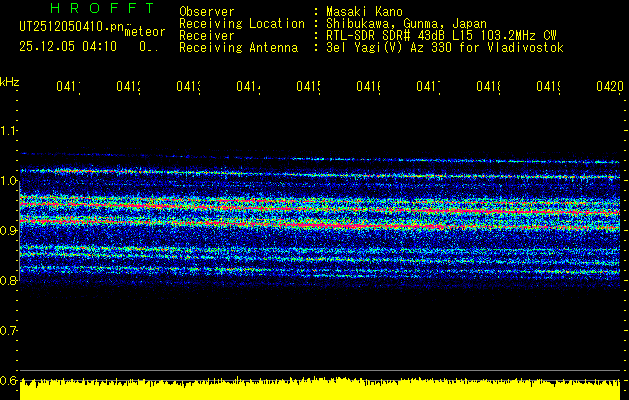
Task: Click the 1.1 frequency axis mark
Action: point(9,130)
